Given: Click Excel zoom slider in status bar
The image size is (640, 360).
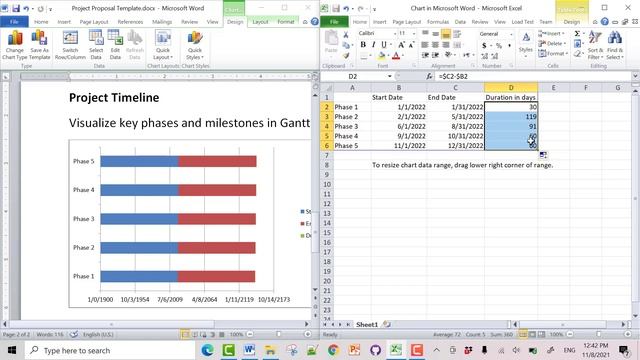Looking at the screenshot, I should pyautogui.click(x=599, y=334).
